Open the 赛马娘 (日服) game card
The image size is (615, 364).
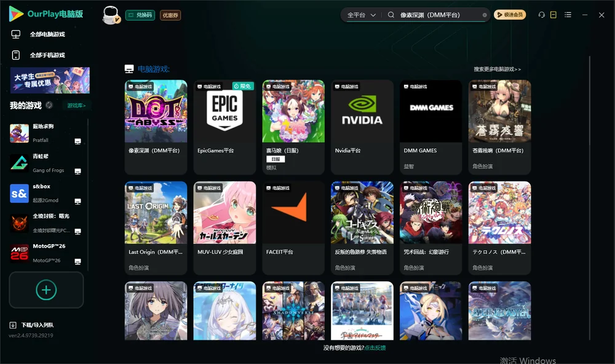[293, 127]
